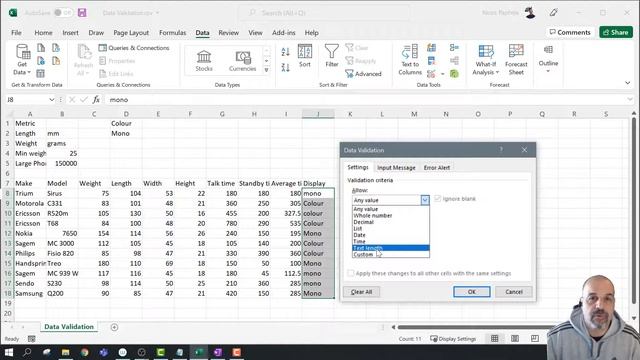Sort descending Z to A
Image resolution: width=640 pixels, height=360 pixels.
(285, 67)
